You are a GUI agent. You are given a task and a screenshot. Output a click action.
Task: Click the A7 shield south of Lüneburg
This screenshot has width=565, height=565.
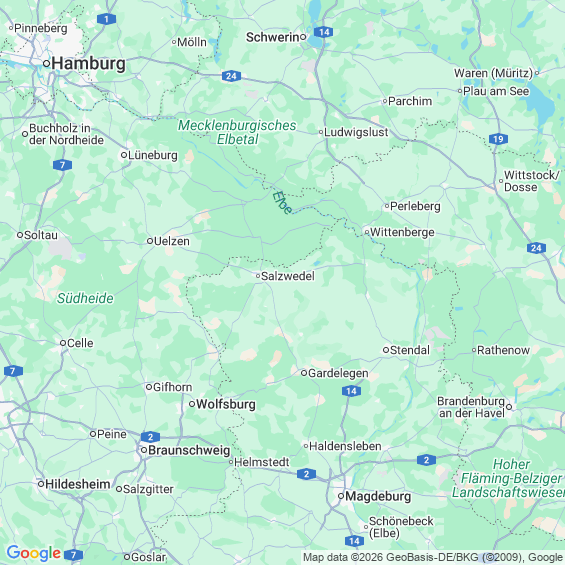coord(62,165)
